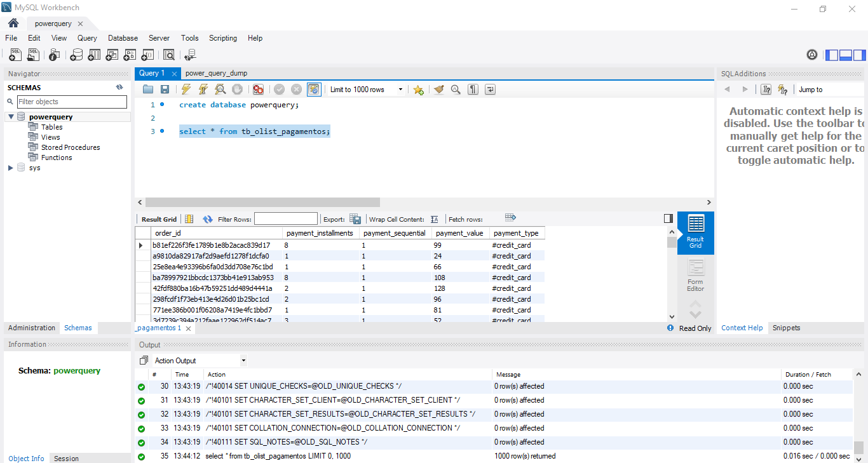The width and height of the screenshot is (868, 463).
Task: Toggle result set side panel visibility
Action: click(668, 218)
